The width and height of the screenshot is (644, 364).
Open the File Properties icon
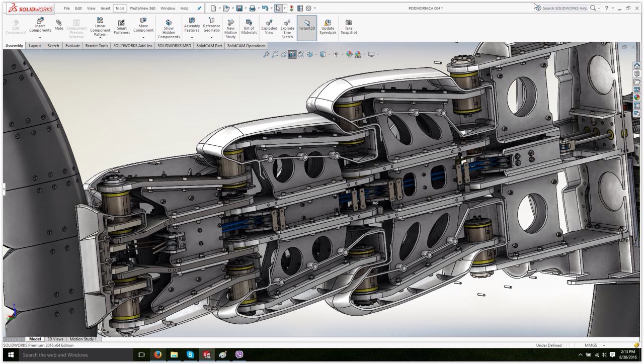(x=300, y=8)
